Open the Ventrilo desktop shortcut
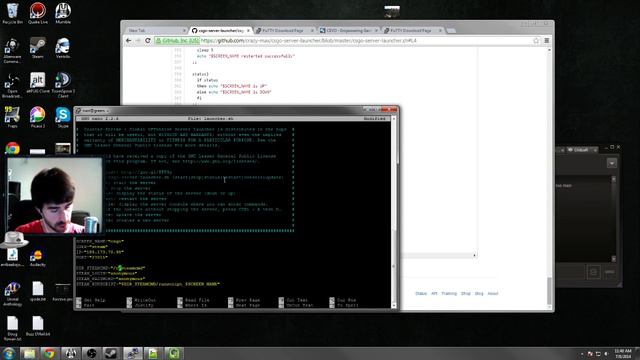The width and height of the screenshot is (640, 360). pyautogui.click(x=63, y=48)
